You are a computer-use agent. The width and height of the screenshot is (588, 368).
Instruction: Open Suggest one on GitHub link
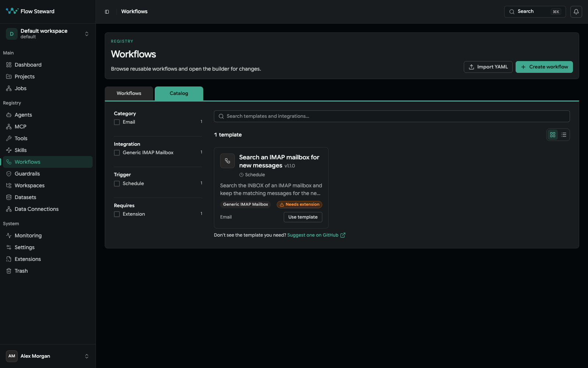click(316, 235)
